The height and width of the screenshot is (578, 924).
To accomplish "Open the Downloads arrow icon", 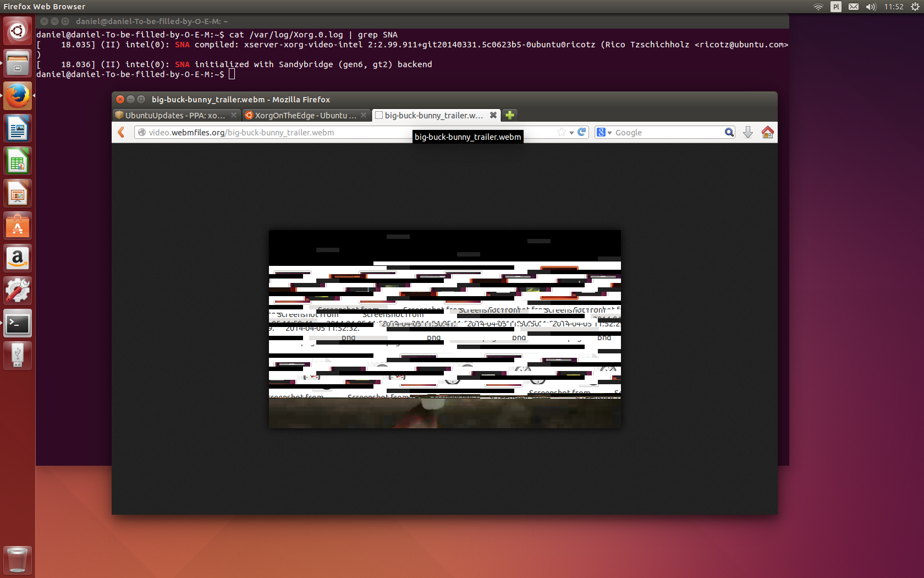I will point(747,132).
